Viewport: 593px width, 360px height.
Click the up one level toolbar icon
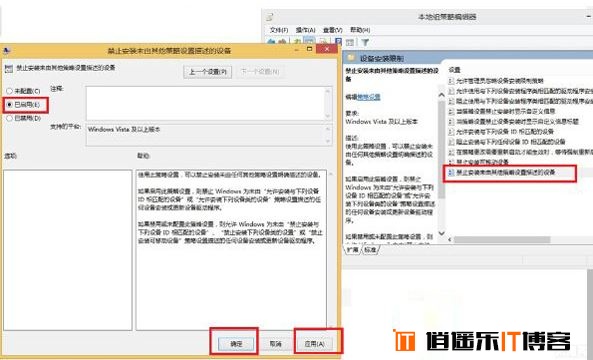point(297,42)
